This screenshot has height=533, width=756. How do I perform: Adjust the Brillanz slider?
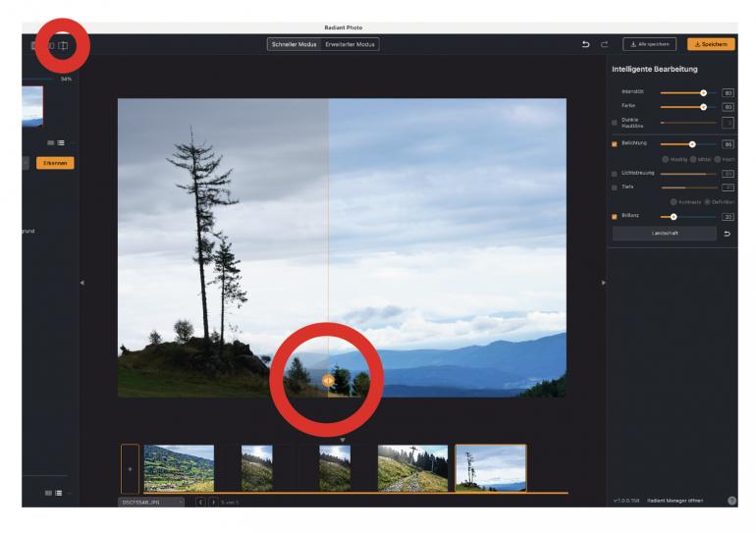tap(688, 217)
